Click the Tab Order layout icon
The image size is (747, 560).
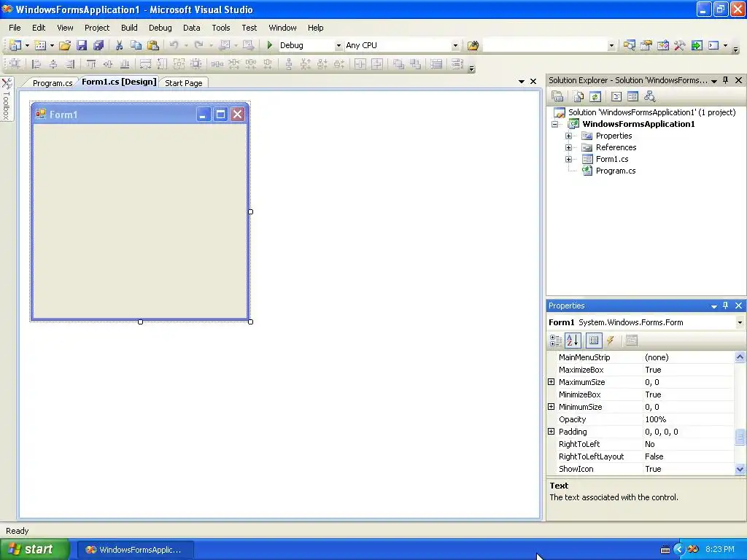457,64
